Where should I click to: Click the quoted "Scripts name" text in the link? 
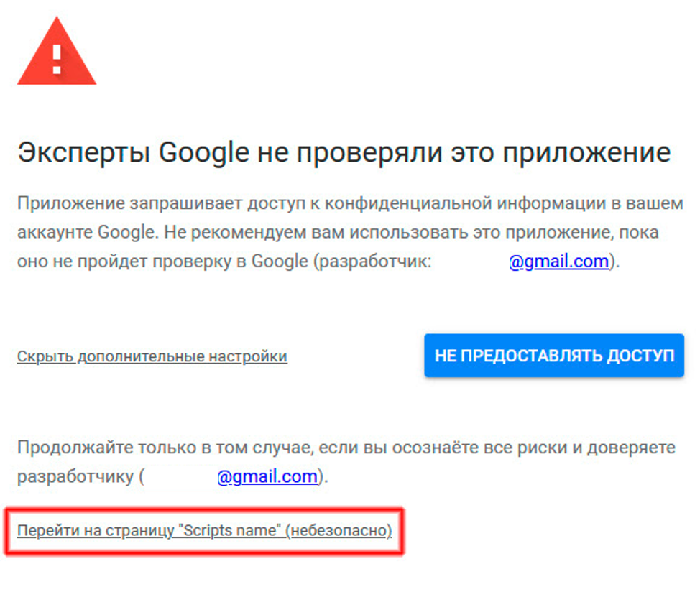point(230,530)
